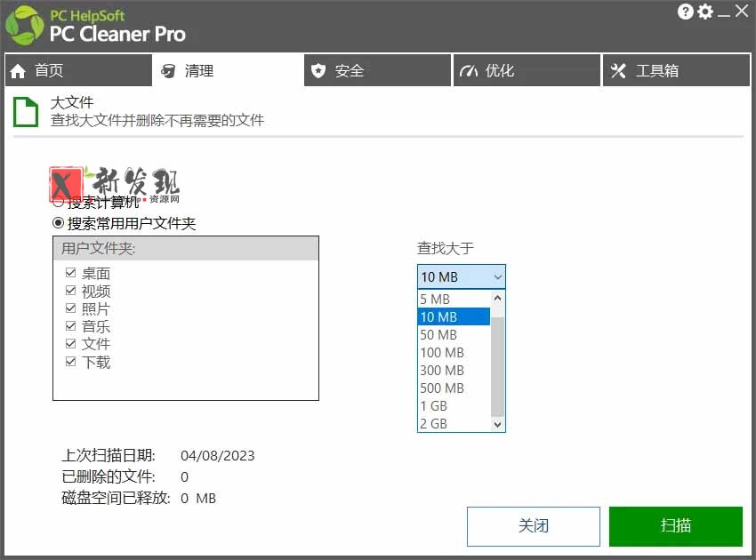Screen dimensions: 756x560
Task: Click the size list scroll up arrow
Action: click(x=497, y=298)
